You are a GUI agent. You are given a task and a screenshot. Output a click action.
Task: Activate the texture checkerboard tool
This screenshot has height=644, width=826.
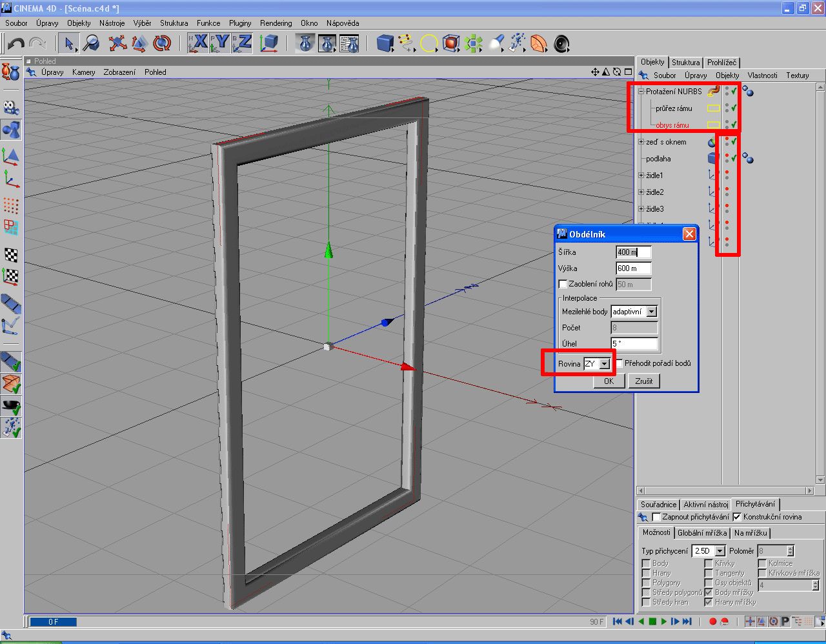11,255
